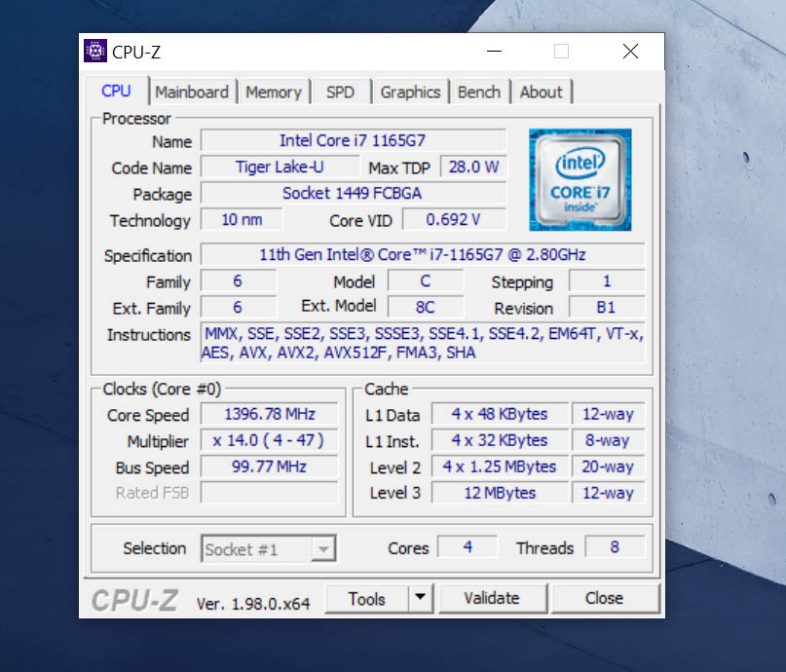
Task: Click the L1 Inst. value '4 x 32 KBytes'
Action: pyautogui.click(x=500, y=440)
